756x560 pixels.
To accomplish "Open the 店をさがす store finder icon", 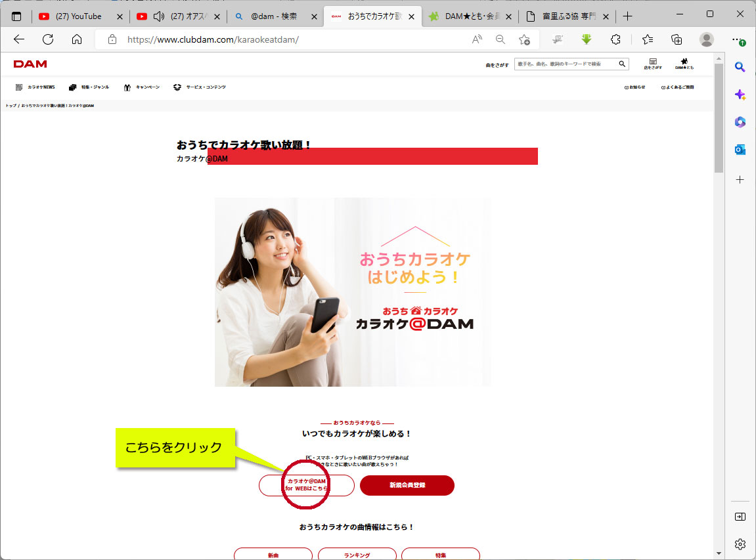I will 653,64.
